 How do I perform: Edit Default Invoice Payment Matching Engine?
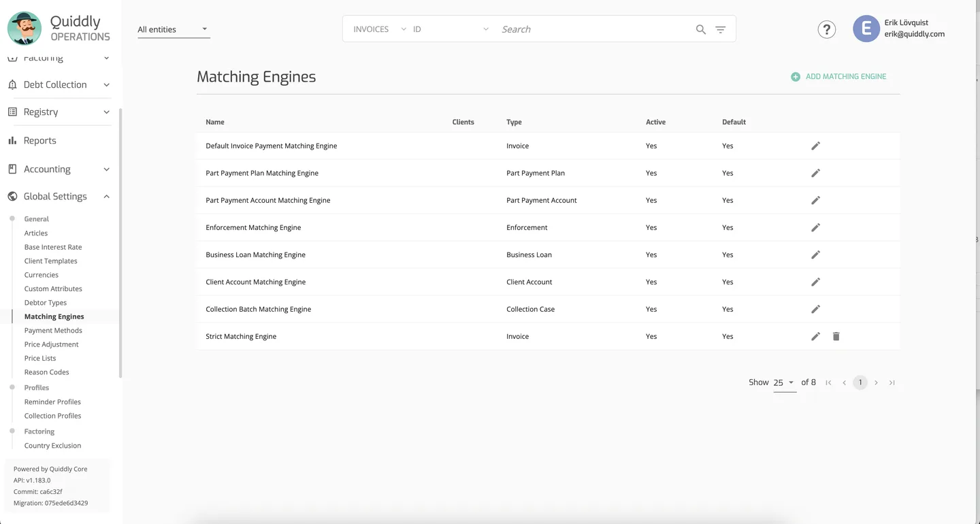pos(815,146)
